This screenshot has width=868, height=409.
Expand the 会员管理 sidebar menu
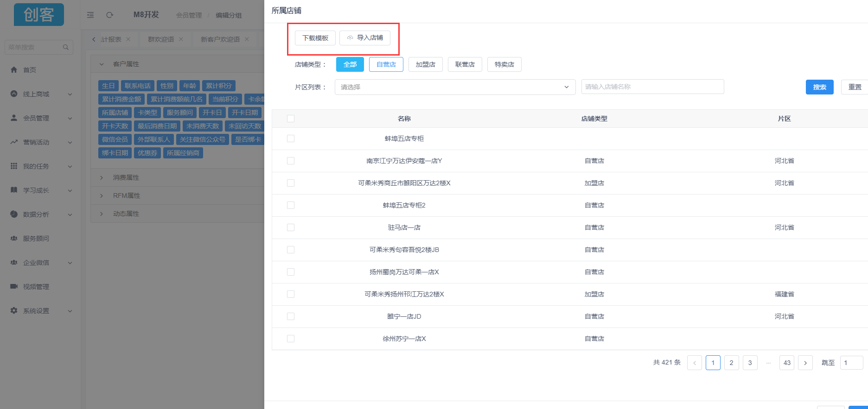(41, 118)
